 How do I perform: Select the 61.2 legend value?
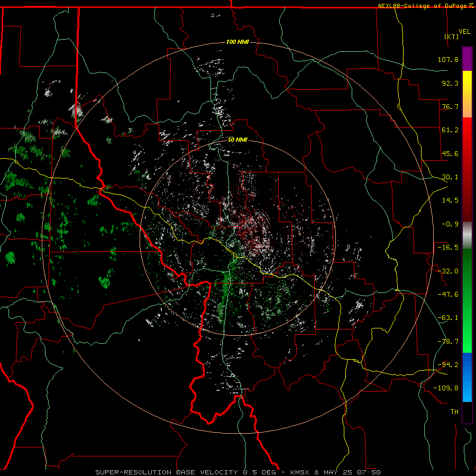coord(450,130)
